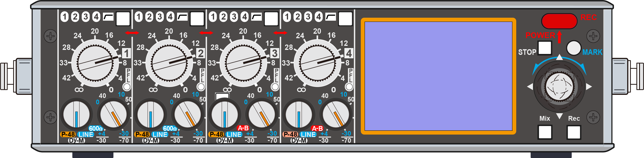This screenshot has width=644, height=158.
Task: Click the channel 2 fader knob
Action: [169, 63]
